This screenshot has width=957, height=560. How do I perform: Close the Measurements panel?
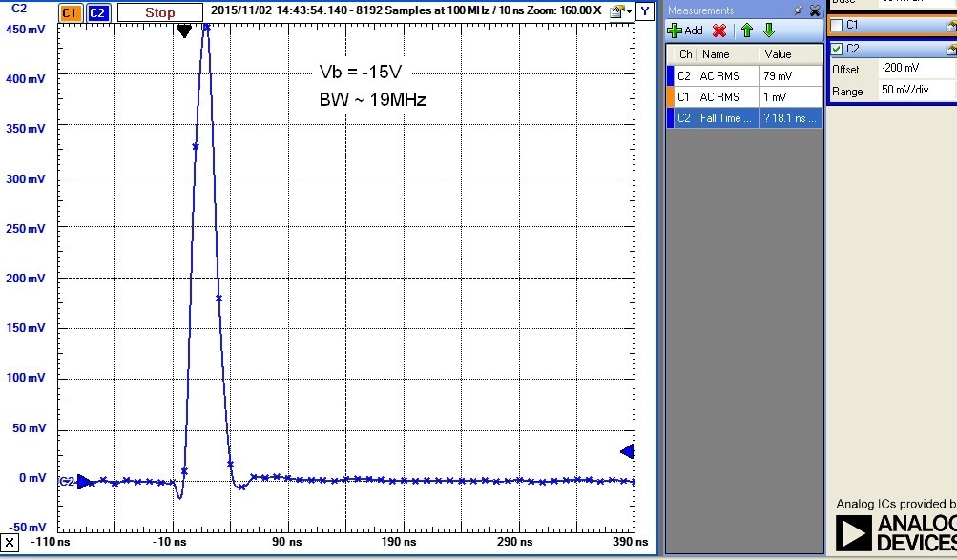[814, 10]
